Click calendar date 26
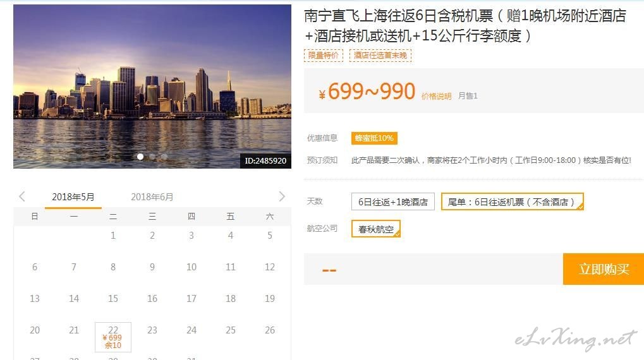Image resolution: width=644 pixels, height=360 pixels. 270,330
